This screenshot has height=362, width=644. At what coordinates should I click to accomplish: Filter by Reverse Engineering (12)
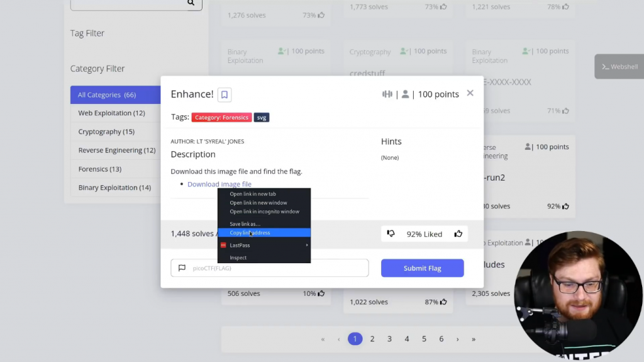116,150
